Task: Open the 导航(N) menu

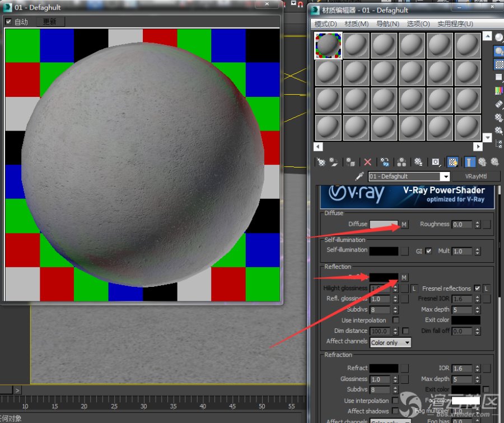Action: pyautogui.click(x=388, y=24)
